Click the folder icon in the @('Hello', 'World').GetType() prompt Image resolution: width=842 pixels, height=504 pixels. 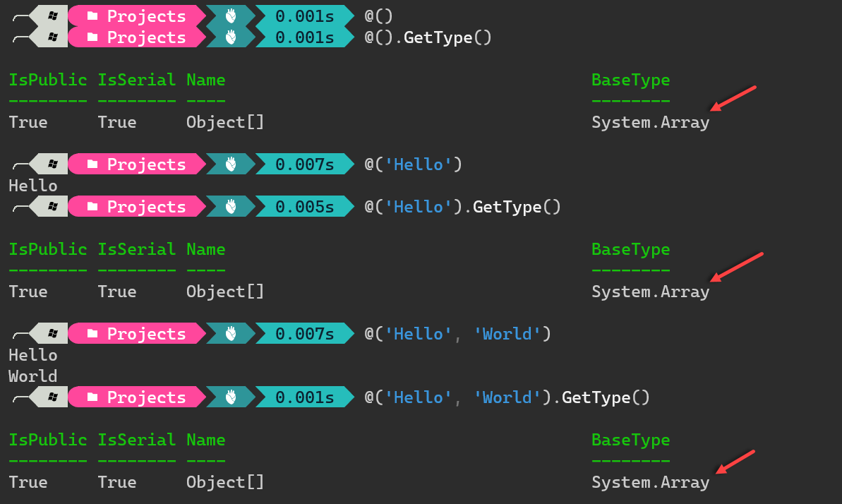point(92,397)
